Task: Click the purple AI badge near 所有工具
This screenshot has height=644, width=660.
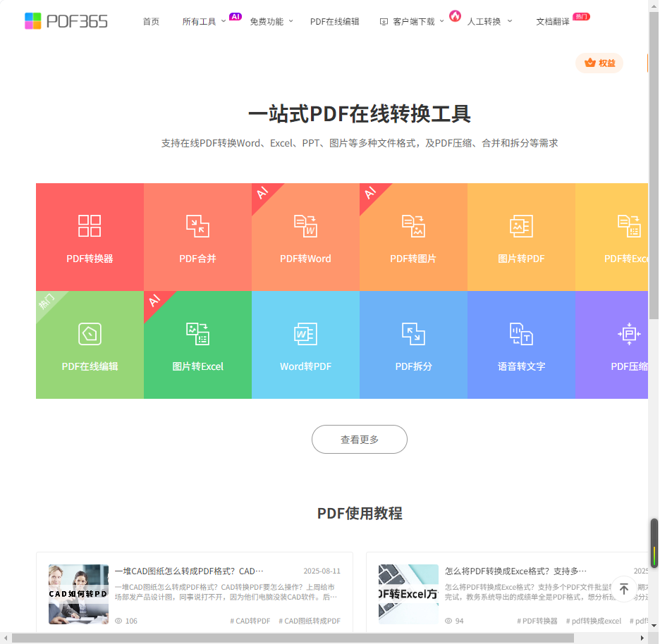Action: click(x=236, y=16)
